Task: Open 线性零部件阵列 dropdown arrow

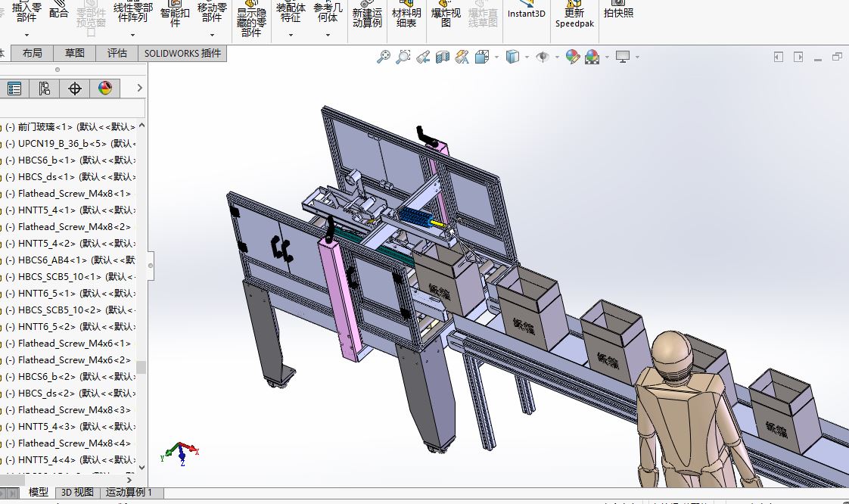Action: coord(132,35)
